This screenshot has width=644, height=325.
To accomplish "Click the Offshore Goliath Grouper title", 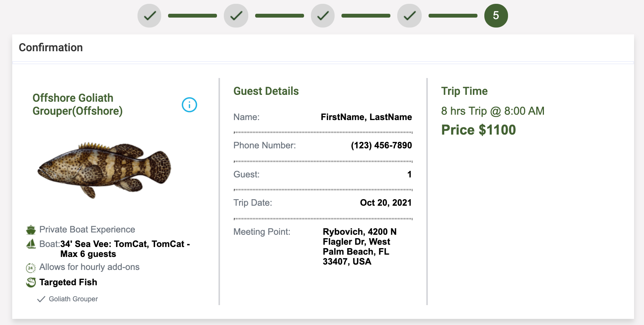I will pyautogui.click(x=78, y=104).
